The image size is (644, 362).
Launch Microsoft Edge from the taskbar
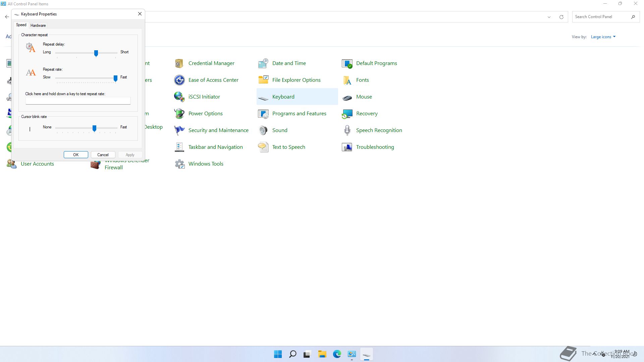337,354
